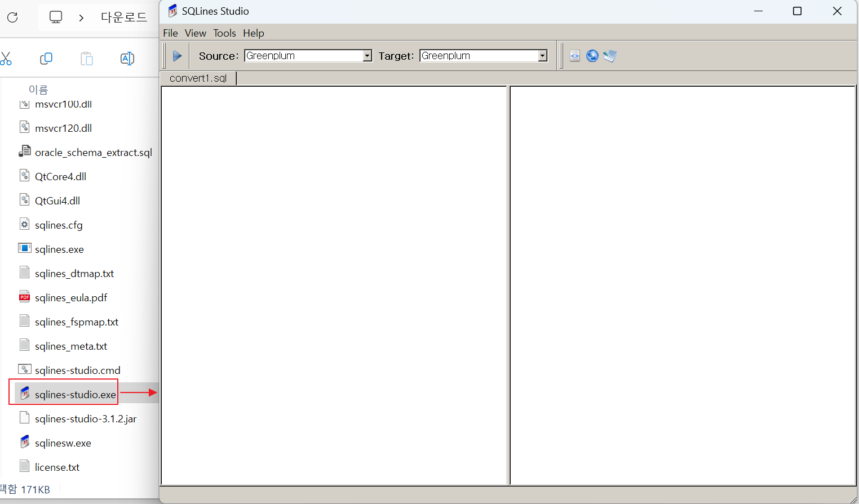Open the code document toolbar icon

click(x=575, y=56)
